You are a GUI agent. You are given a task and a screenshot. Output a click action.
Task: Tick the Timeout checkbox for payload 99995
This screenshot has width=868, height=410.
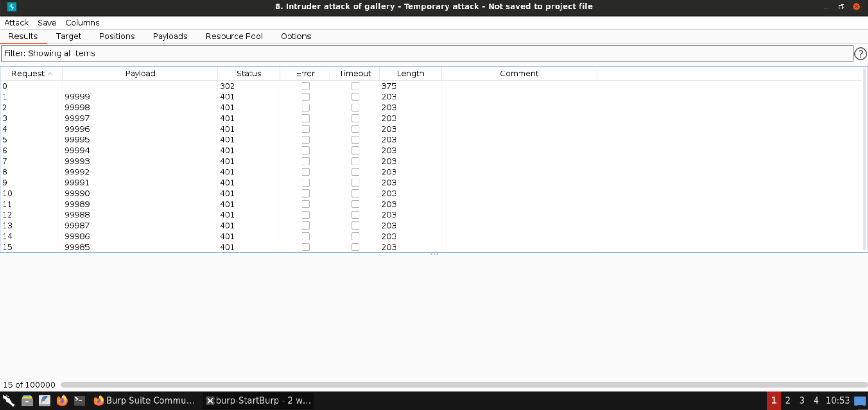[355, 140]
